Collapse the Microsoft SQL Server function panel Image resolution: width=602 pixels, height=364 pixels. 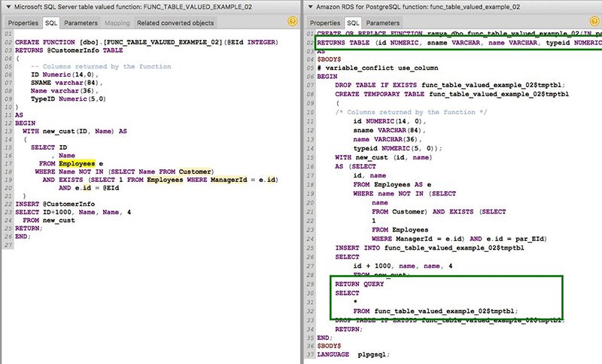[8, 7]
